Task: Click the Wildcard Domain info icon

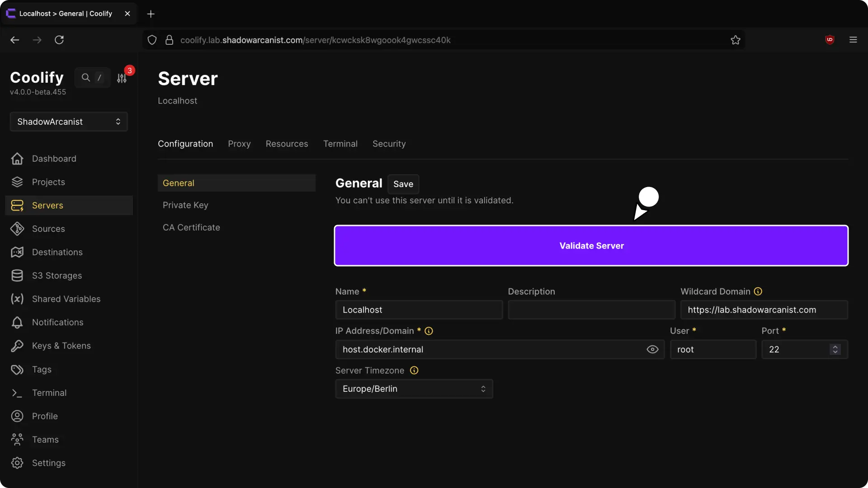Action: [758, 291]
